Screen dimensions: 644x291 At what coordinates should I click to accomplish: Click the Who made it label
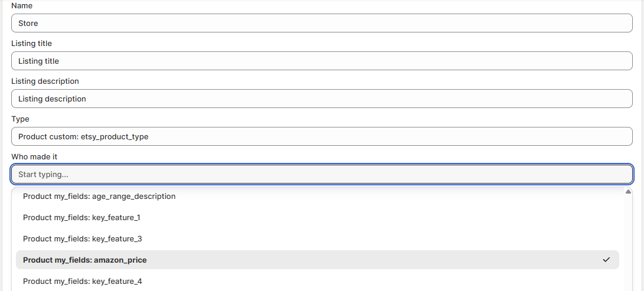[34, 156]
